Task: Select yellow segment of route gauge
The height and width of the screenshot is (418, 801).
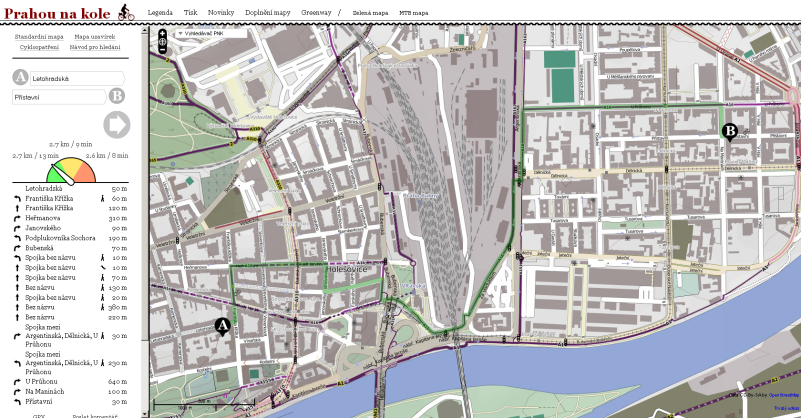Action: [72, 165]
